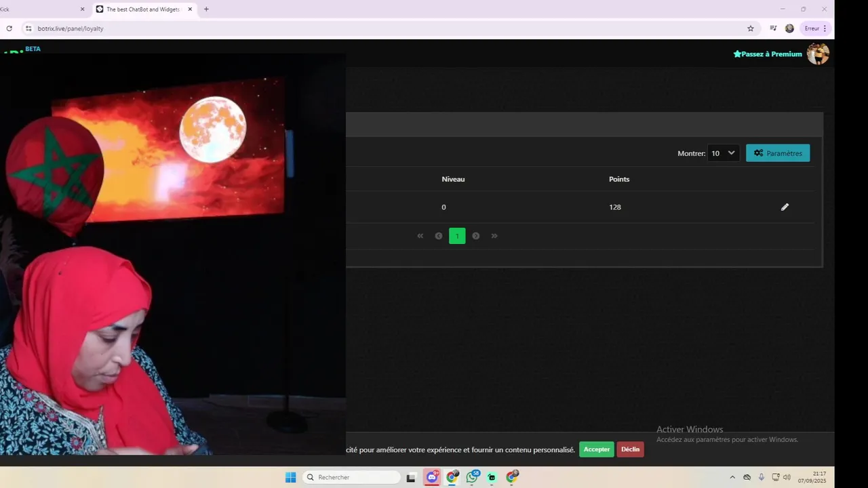The image size is (868, 488).
Task: Open the Windows Start menu
Action: (290, 477)
